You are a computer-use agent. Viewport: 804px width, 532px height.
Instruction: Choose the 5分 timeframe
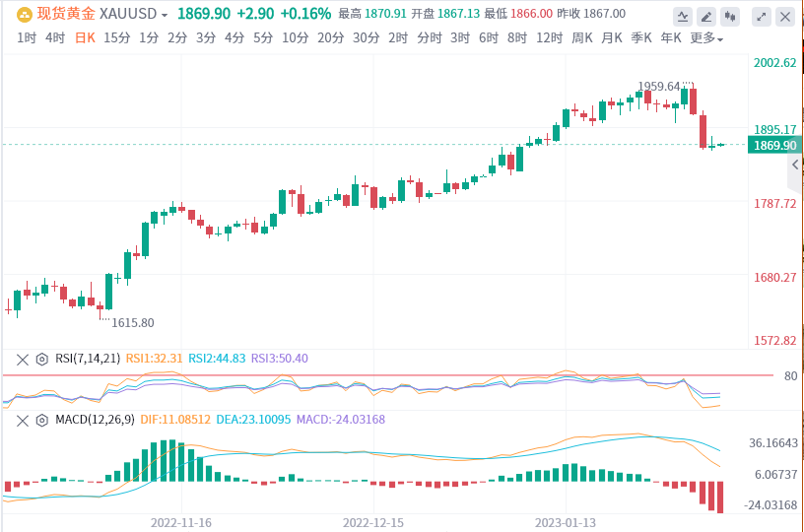(263, 37)
